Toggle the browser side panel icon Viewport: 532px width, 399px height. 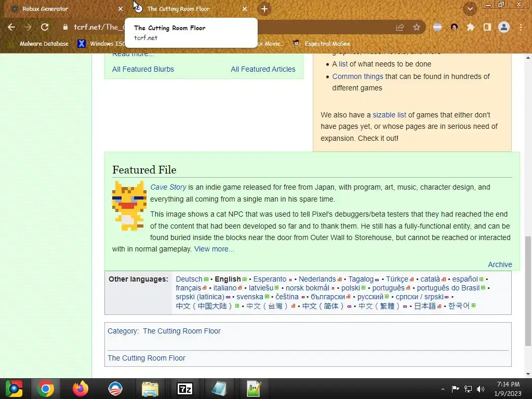[487, 27]
